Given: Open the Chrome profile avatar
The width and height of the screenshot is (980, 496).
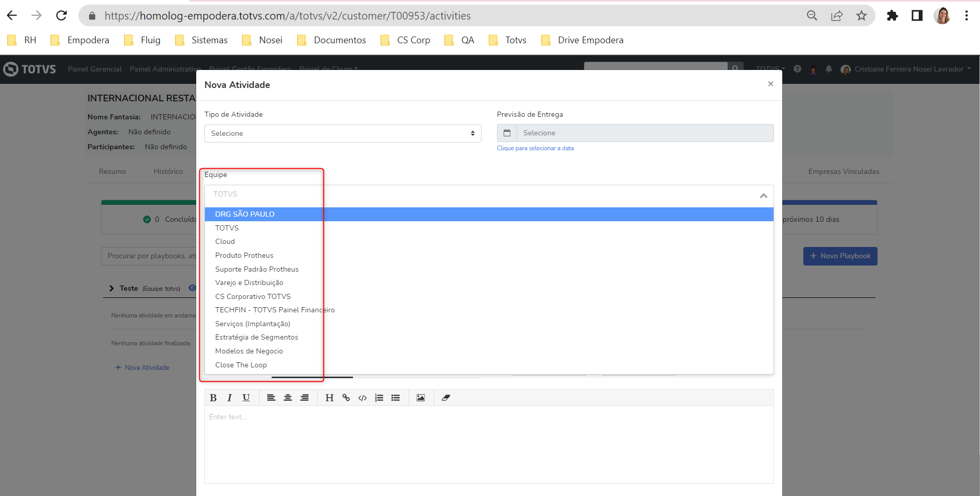Looking at the screenshot, I should pos(942,16).
